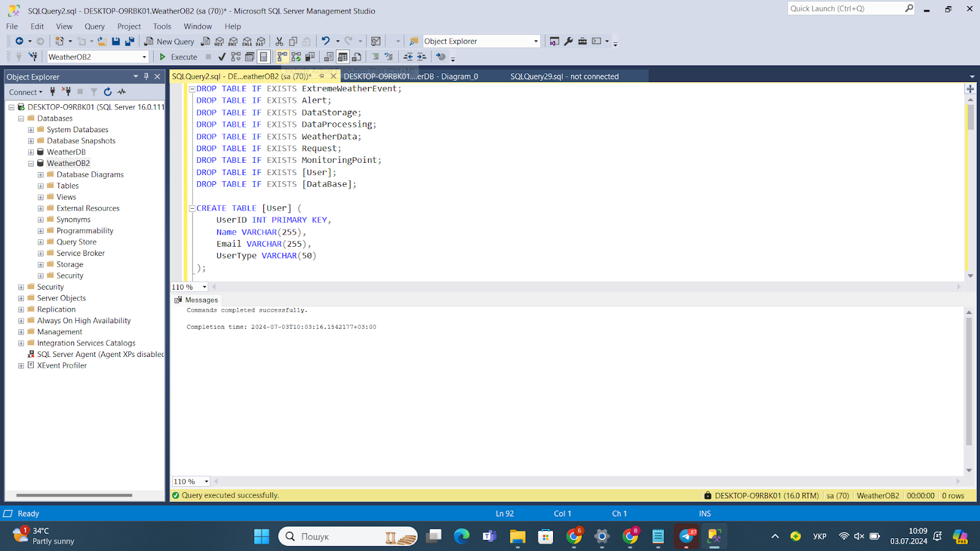Click the Save file icon

tap(116, 42)
